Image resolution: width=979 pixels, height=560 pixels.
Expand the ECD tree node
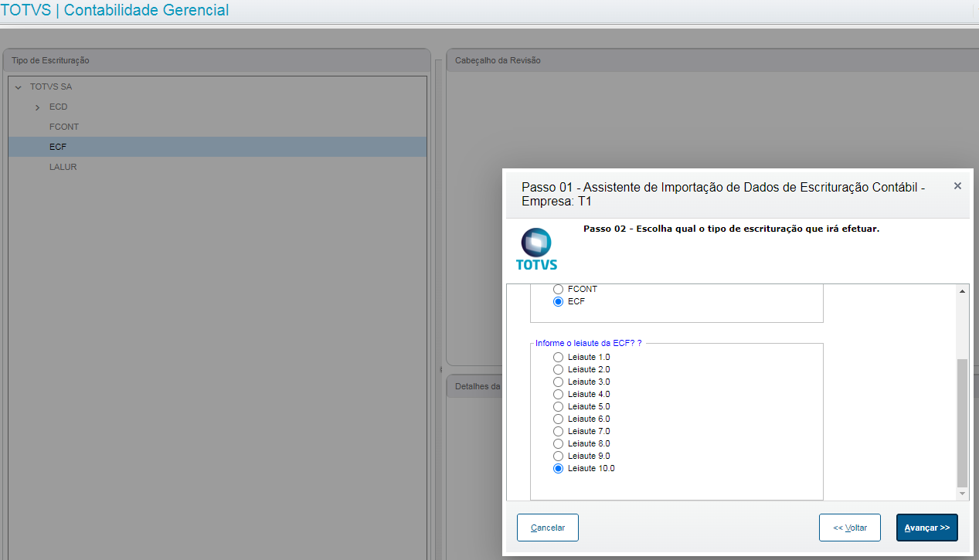click(37, 107)
